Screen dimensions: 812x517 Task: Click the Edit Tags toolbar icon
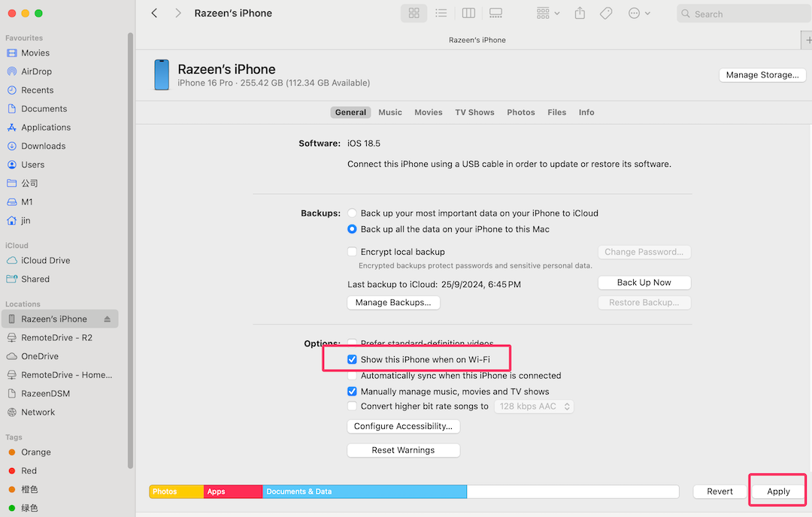pyautogui.click(x=606, y=14)
